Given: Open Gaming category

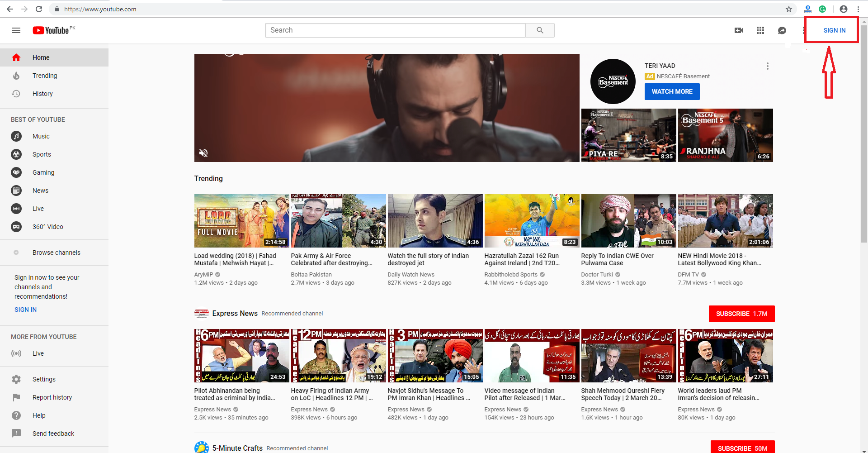Looking at the screenshot, I should pos(54,172).
